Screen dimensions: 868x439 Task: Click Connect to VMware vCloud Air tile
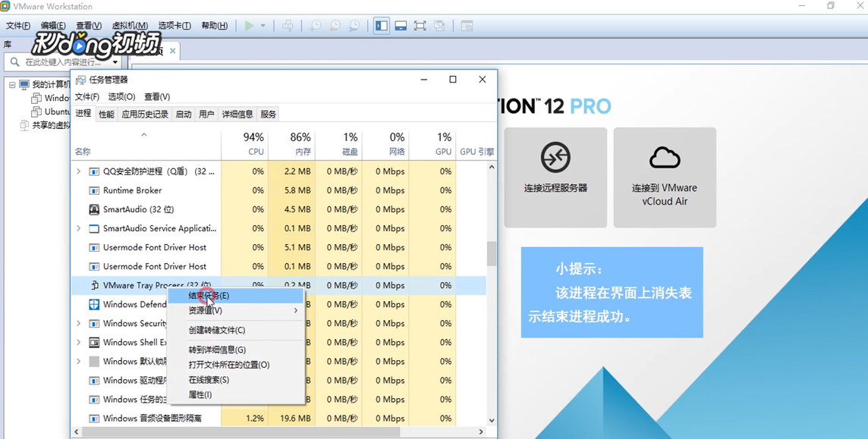click(665, 177)
